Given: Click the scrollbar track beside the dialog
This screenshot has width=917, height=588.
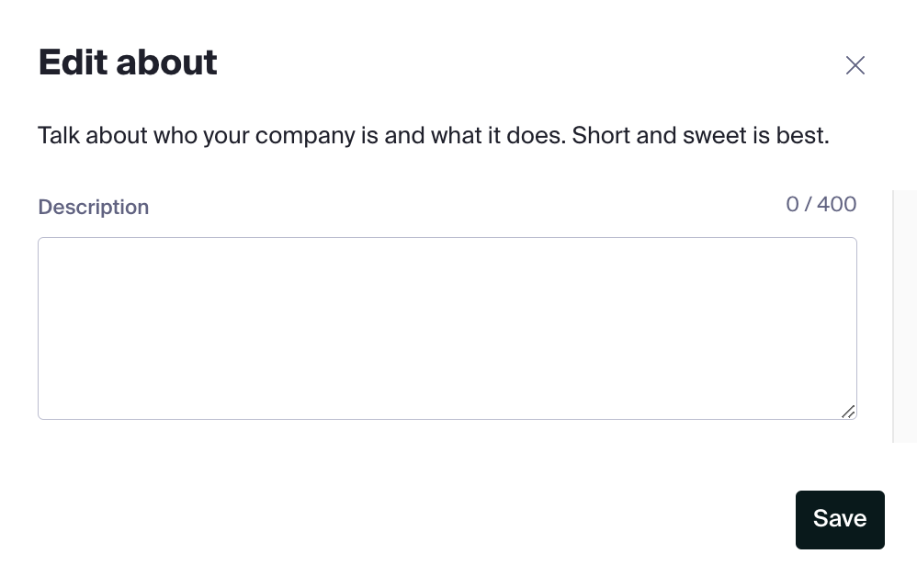Looking at the screenshot, I should pyautogui.click(x=904, y=316).
